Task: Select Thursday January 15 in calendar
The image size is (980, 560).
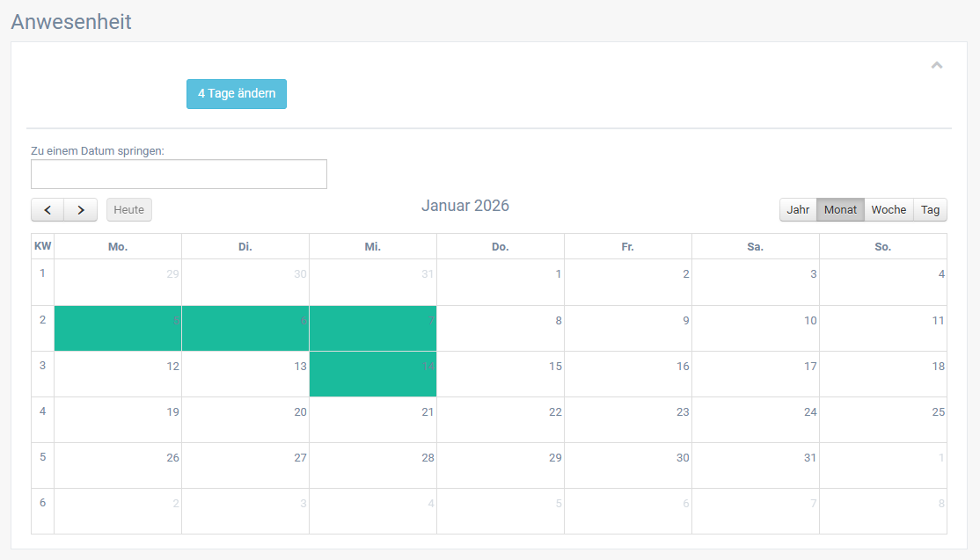Action: click(501, 375)
